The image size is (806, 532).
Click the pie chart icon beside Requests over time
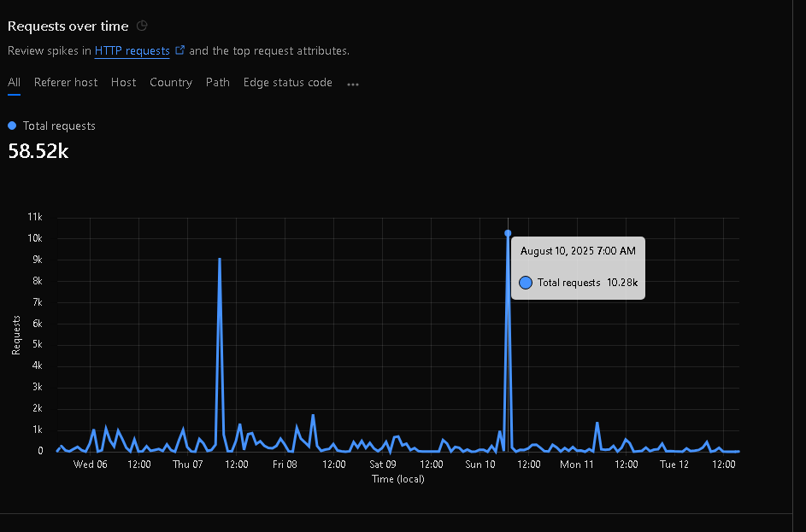coord(142,26)
